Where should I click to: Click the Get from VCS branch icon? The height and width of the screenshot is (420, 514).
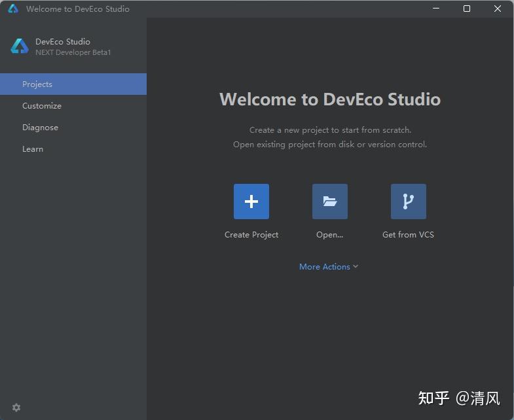(x=408, y=201)
